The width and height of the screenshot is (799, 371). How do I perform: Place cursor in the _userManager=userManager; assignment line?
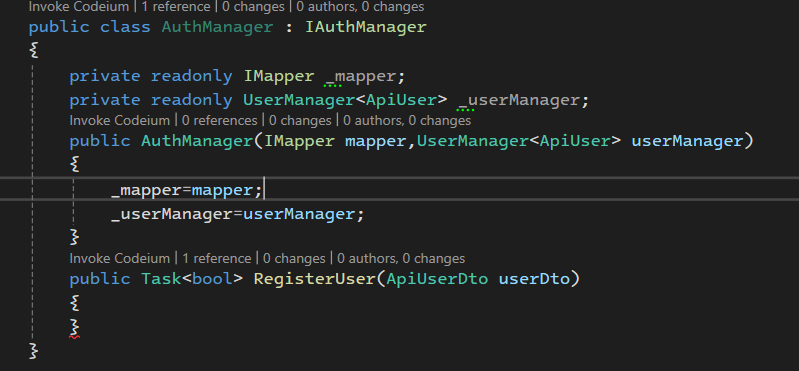point(237,214)
